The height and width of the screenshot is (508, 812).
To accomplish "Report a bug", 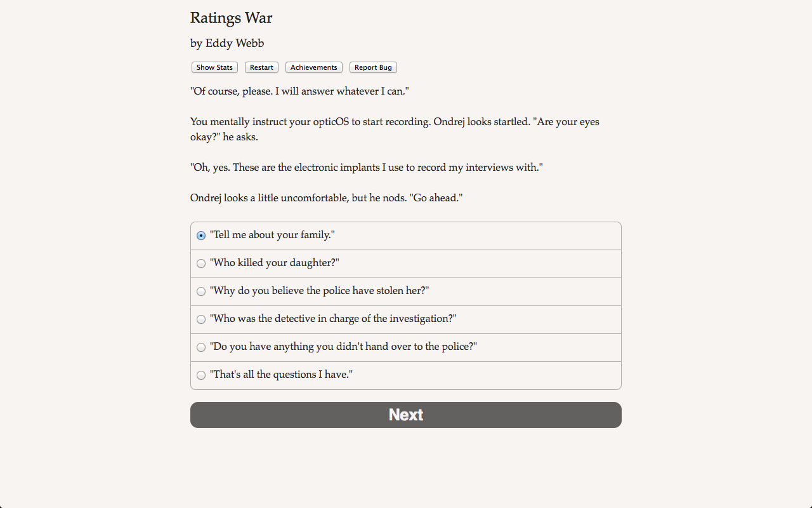I will click(x=373, y=67).
